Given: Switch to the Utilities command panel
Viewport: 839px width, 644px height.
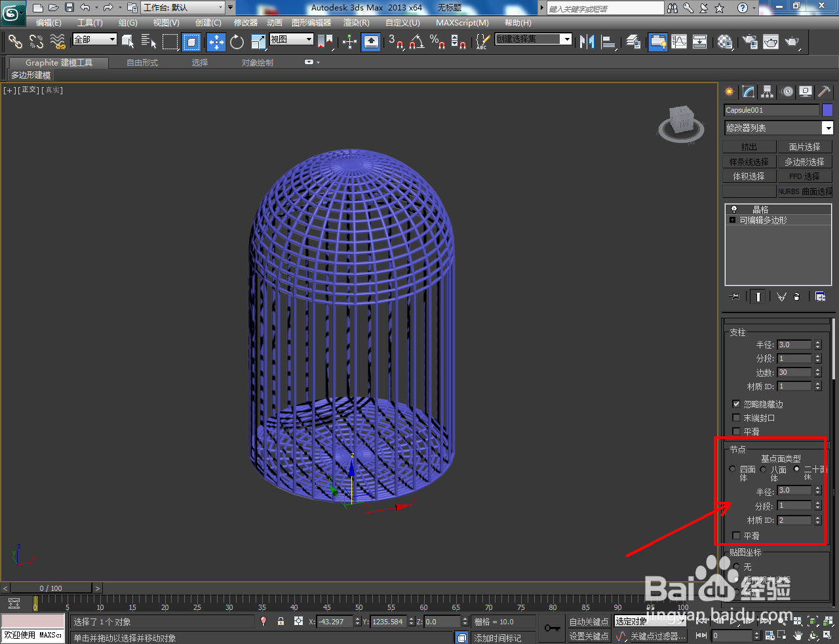Looking at the screenshot, I should (825, 92).
